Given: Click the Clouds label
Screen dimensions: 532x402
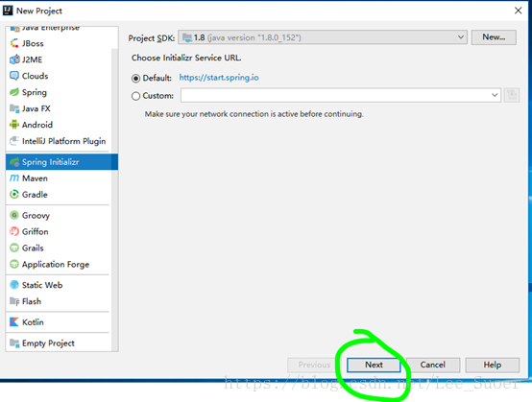Looking at the screenshot, I should tap(35, 76).
